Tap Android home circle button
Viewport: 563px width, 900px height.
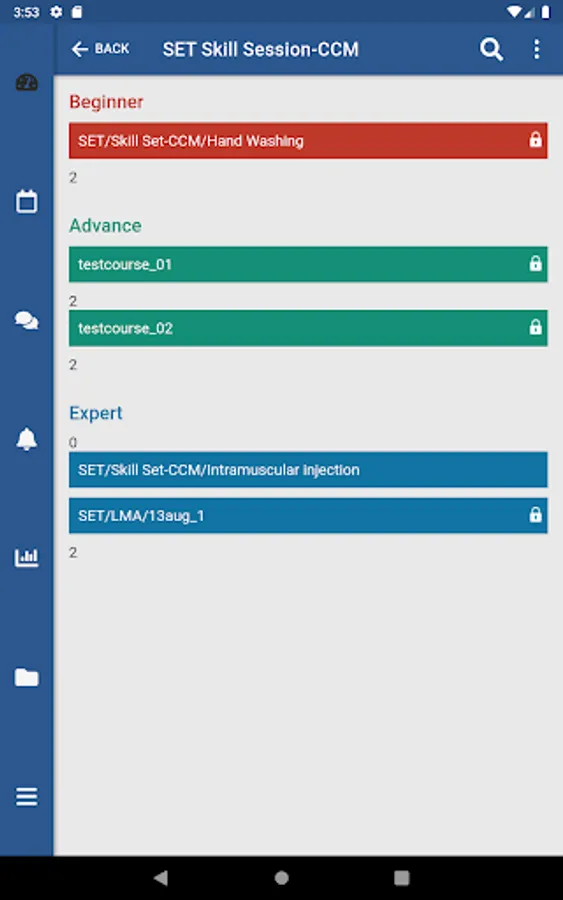coord(282,878)
